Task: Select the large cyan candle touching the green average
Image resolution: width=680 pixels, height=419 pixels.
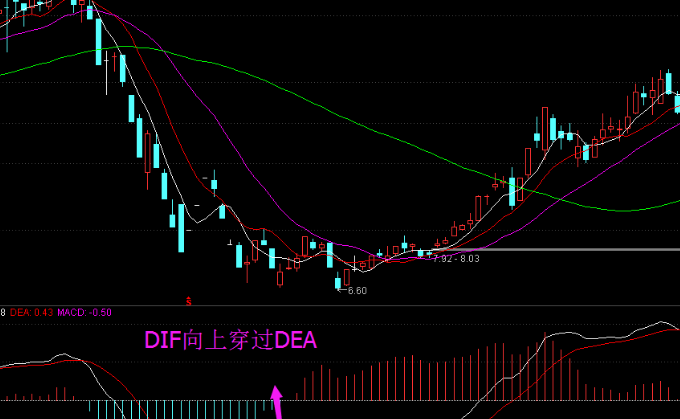Action: click(x=512, y=191)
